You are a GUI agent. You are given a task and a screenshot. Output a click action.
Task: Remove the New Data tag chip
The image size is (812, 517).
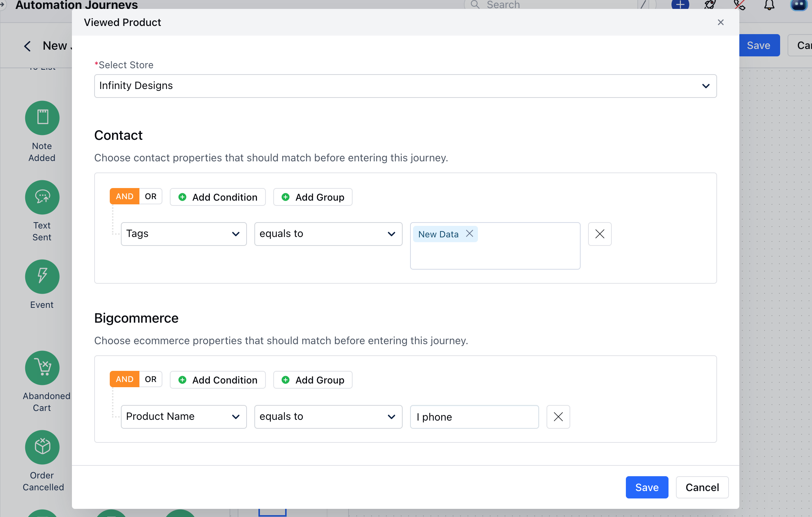pos(469,234)
